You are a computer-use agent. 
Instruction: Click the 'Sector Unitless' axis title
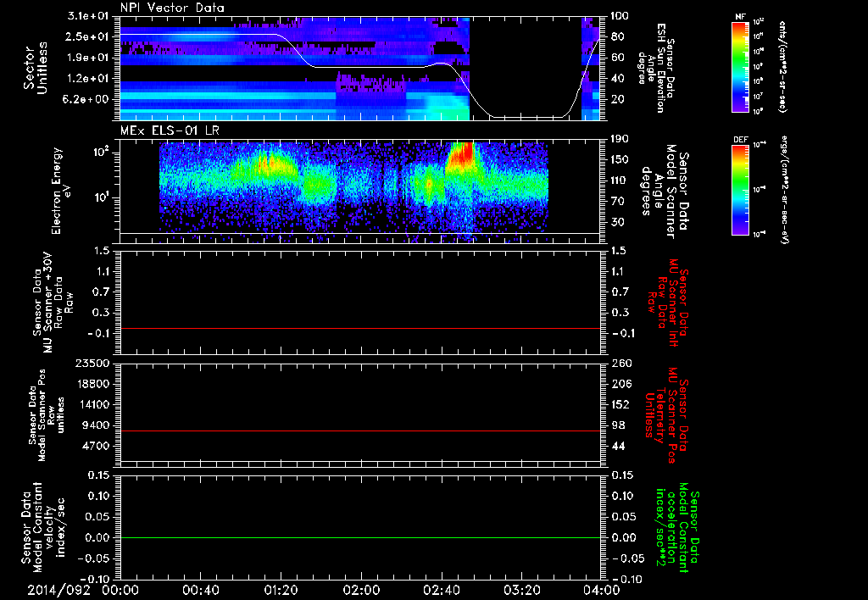coord(35,68)
